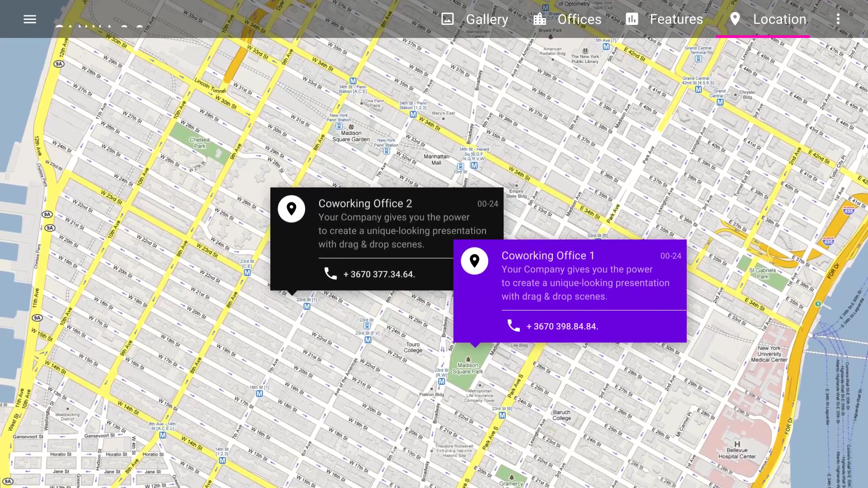Open the Gallery tab
Image resolution: width=868 pixels, height=488 pixels.
tap(475, 19)
